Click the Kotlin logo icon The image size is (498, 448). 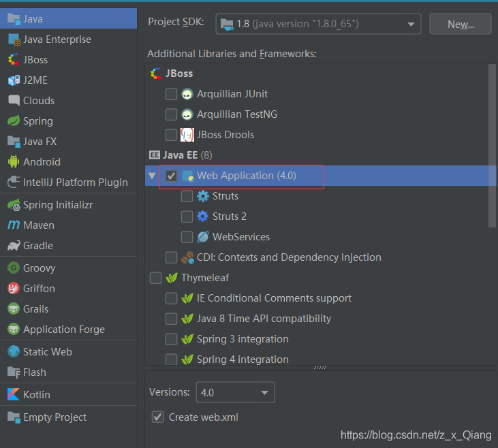14,394
